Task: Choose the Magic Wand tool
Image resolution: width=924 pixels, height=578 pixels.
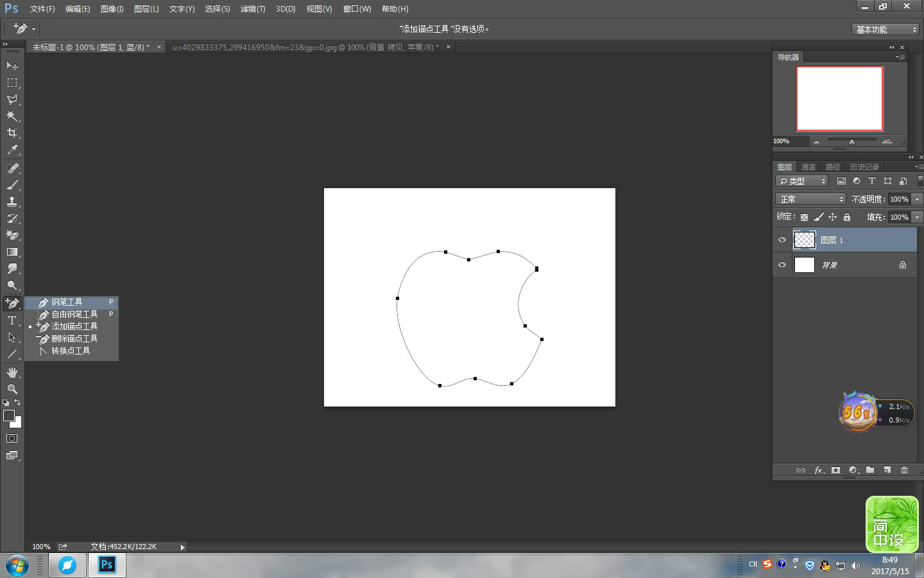Action: click(x=12, y=116)
